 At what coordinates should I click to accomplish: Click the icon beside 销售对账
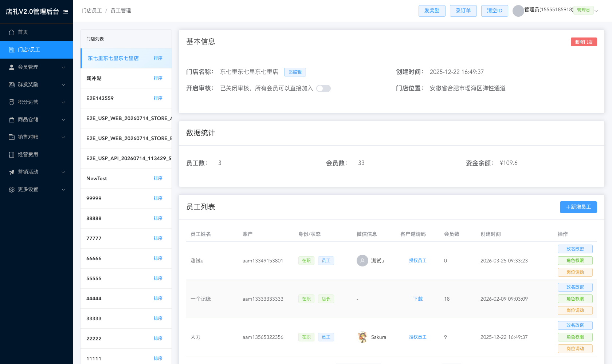[x=12, y=137]
